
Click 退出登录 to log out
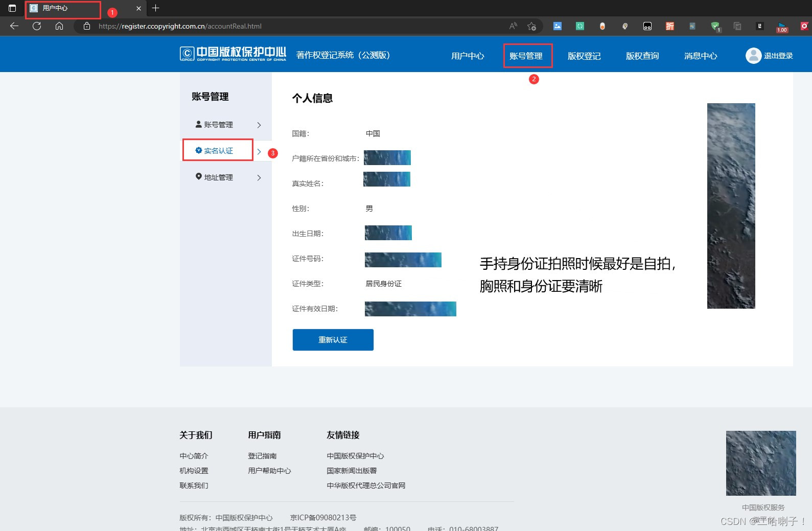click(778, 56)
